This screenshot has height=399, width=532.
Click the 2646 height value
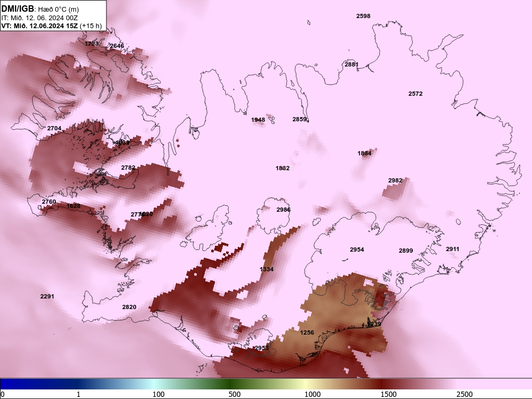117,46
